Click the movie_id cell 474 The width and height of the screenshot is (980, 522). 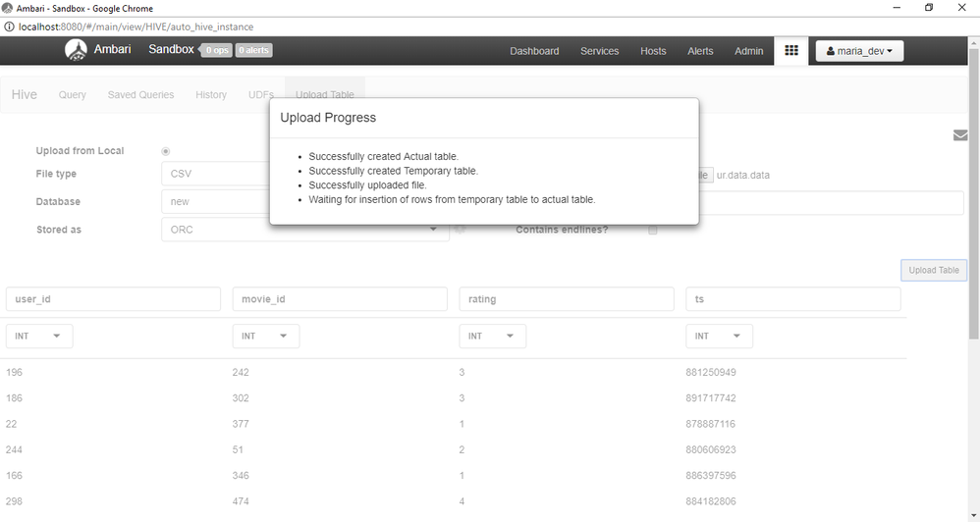coord(241,501)
